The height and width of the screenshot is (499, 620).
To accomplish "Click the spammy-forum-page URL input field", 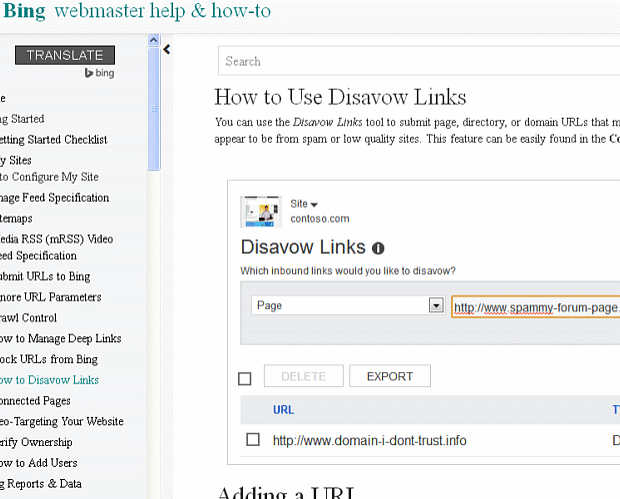I will [535, 307].
